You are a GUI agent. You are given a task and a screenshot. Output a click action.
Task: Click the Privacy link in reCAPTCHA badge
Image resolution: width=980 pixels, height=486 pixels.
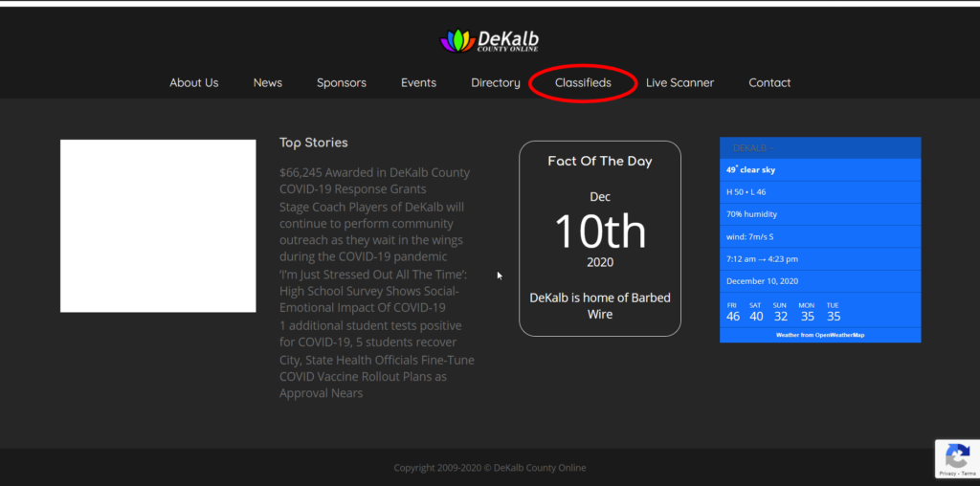click(947, 473)
